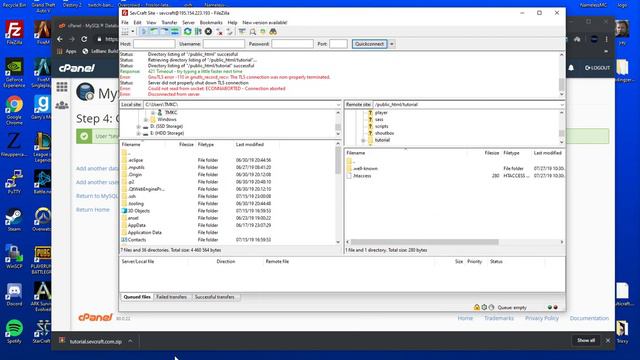640x360 pixels.
Task: Open Discord desktop shortcut
Action: 14,295
